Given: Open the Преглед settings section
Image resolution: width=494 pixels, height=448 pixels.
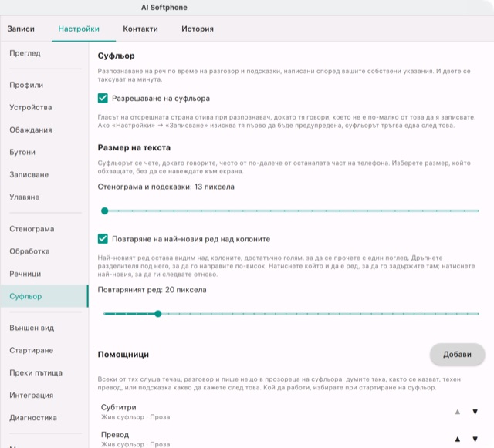Looking at the screenshot, I should click(x=44, y=53).
